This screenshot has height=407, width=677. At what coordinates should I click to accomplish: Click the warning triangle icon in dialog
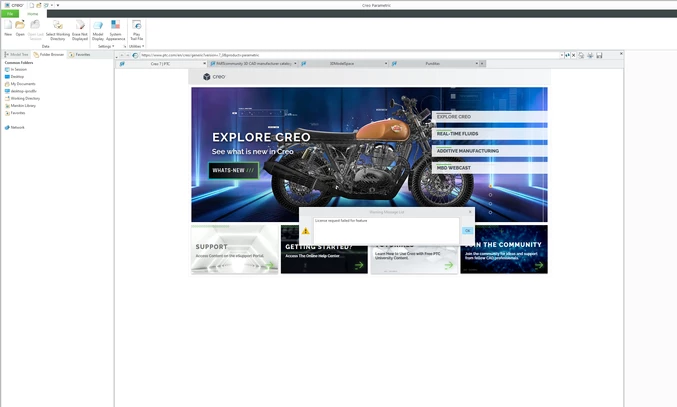[x=306, y=231]
